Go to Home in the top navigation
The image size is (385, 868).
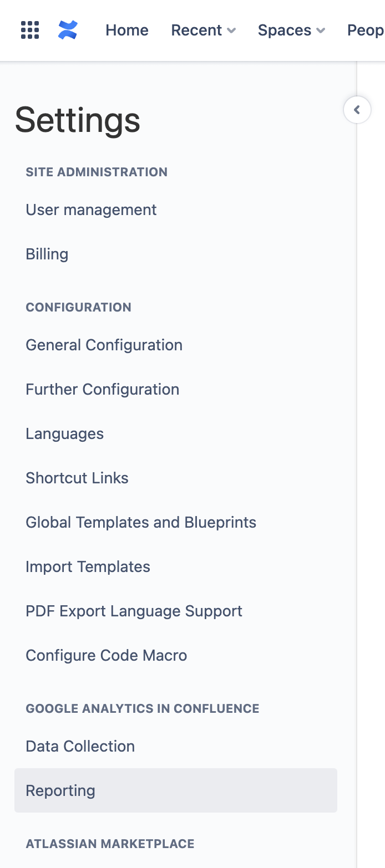click(127, 30)
